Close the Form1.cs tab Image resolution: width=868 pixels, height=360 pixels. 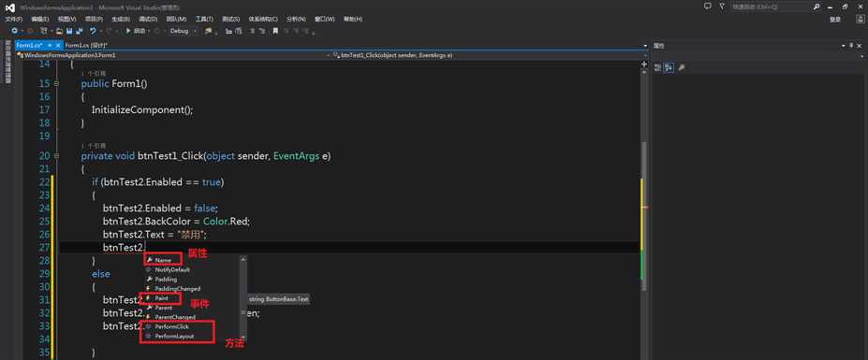click(x=57, y=45)
